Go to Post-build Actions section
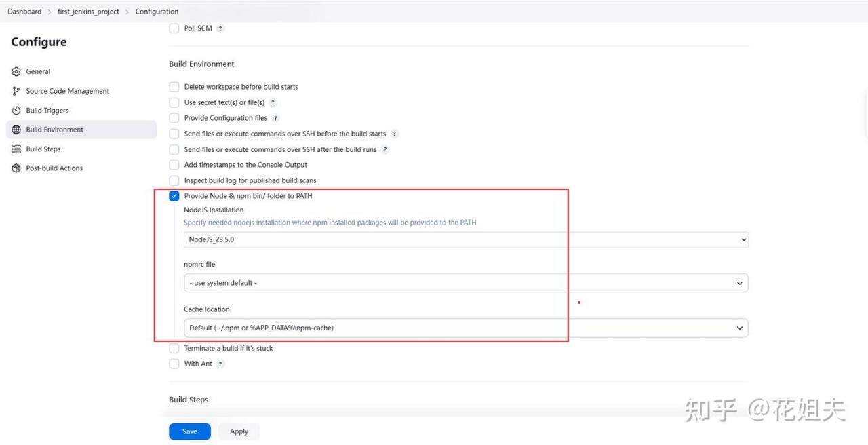 pyautogui.click(x=81, y=168)
